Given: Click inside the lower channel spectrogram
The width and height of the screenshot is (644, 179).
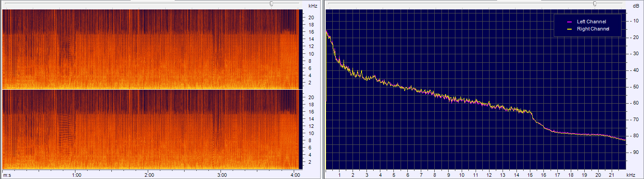Looking at the screenshot, I should coord(151,129).
